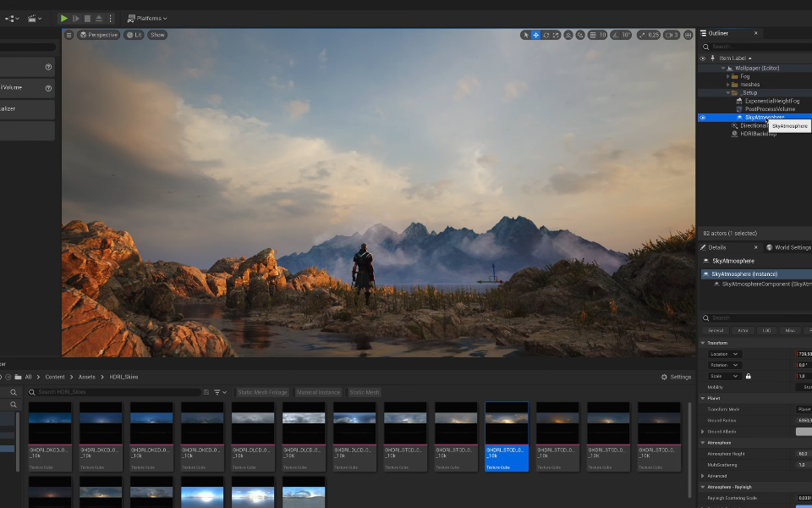Viewport: 812px width, 508px height.
Task: Open the Rotation type dropdown
Action: pos(724,365)
